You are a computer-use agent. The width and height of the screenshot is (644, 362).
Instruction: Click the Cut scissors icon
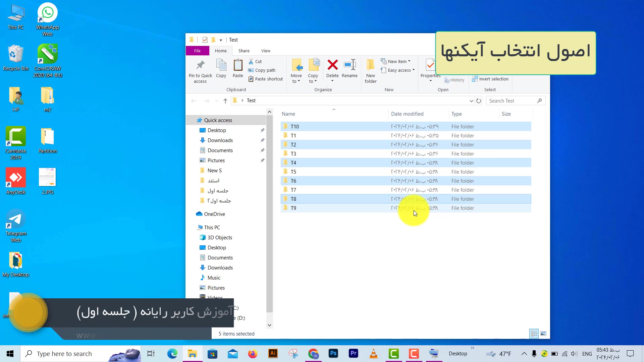(251, 61)
